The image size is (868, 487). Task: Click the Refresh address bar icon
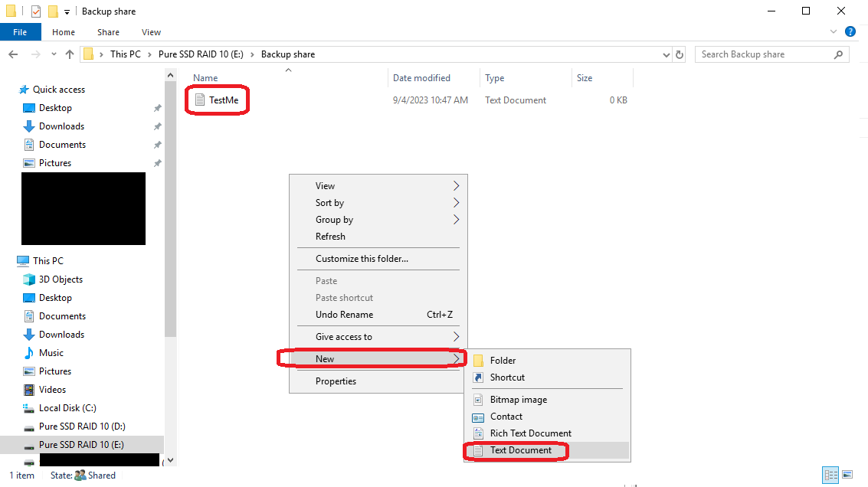680,54
